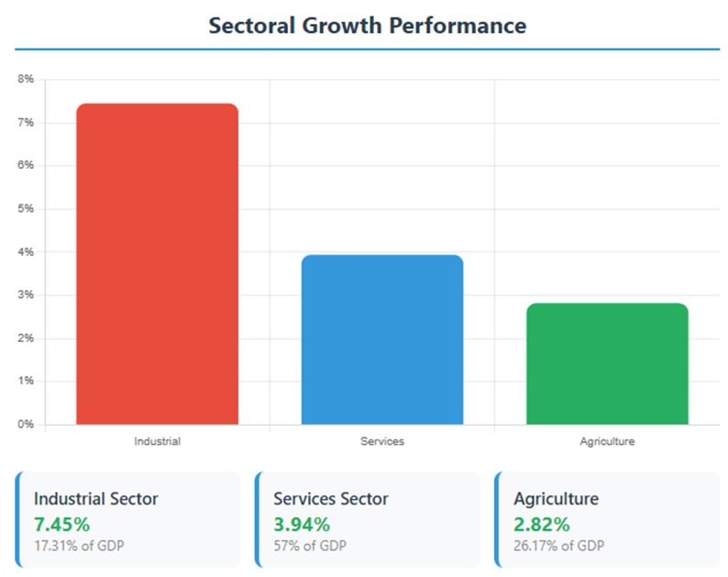Viewport: 728px width, 577px height.
Task: Click the 'Services' x-axis label
Action: 381,441
